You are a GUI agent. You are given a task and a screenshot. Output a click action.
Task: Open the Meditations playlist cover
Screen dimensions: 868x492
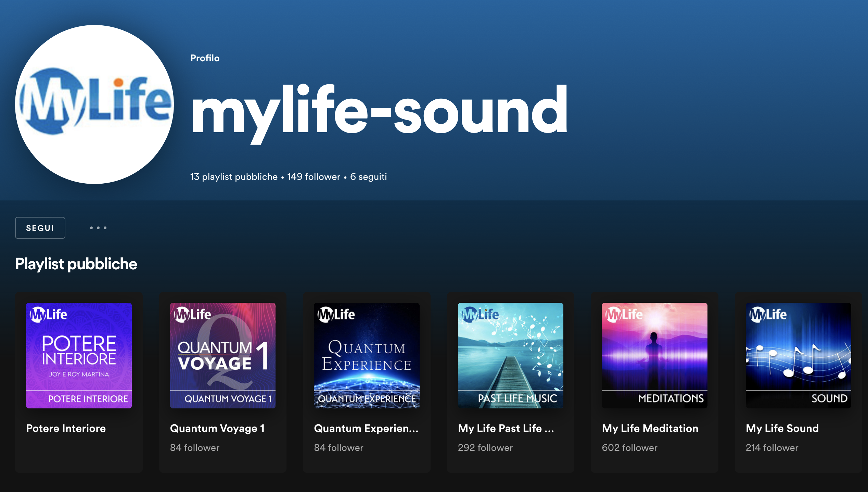pyautogui.click(x=654, y=355)
